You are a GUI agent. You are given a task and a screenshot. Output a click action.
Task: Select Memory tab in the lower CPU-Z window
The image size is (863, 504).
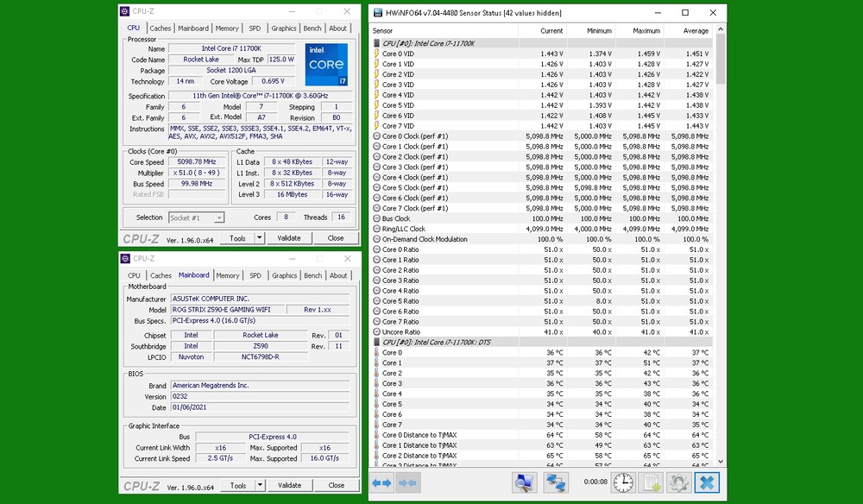point(228,276)
